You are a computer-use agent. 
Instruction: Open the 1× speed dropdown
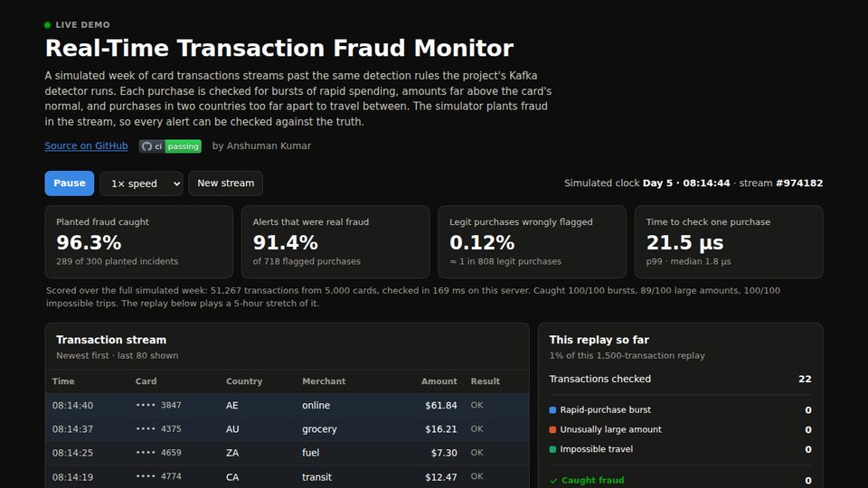(141, 183)
